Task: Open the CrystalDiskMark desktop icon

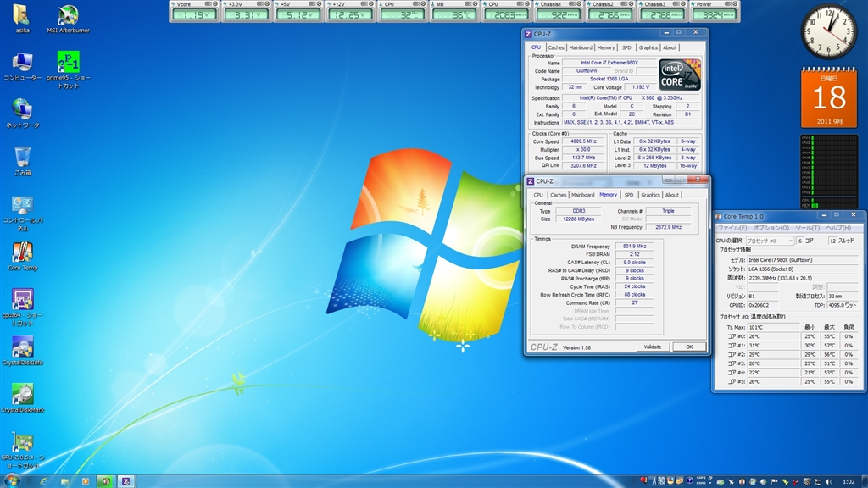Action: coord(23,395)
